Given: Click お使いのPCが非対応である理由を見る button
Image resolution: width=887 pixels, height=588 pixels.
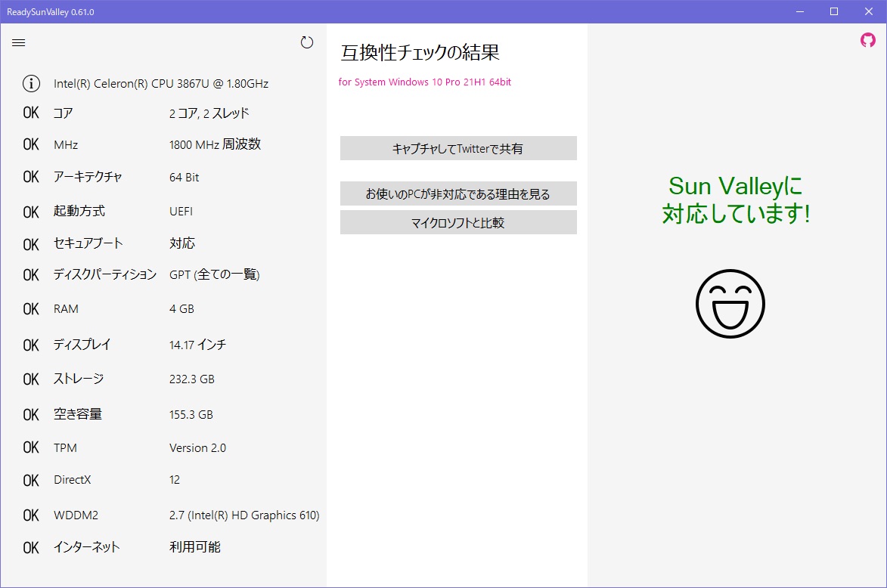Looking at the screenshot, I should pyautogui.click(x=458, y=194).
